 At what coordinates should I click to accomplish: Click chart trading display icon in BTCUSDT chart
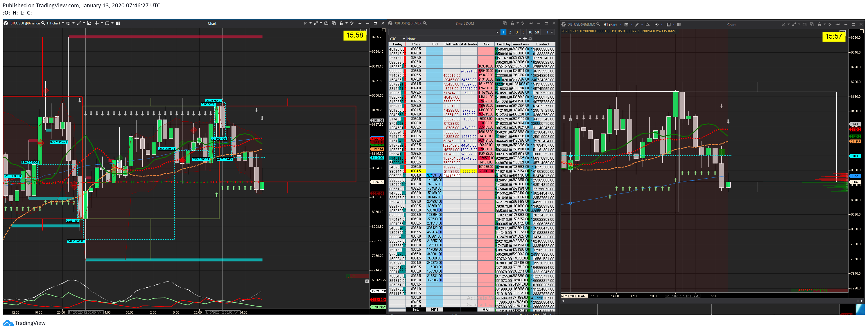point(68,23)
